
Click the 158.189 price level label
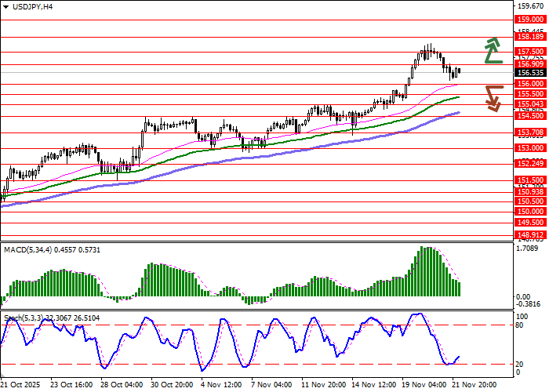(530, 36)
